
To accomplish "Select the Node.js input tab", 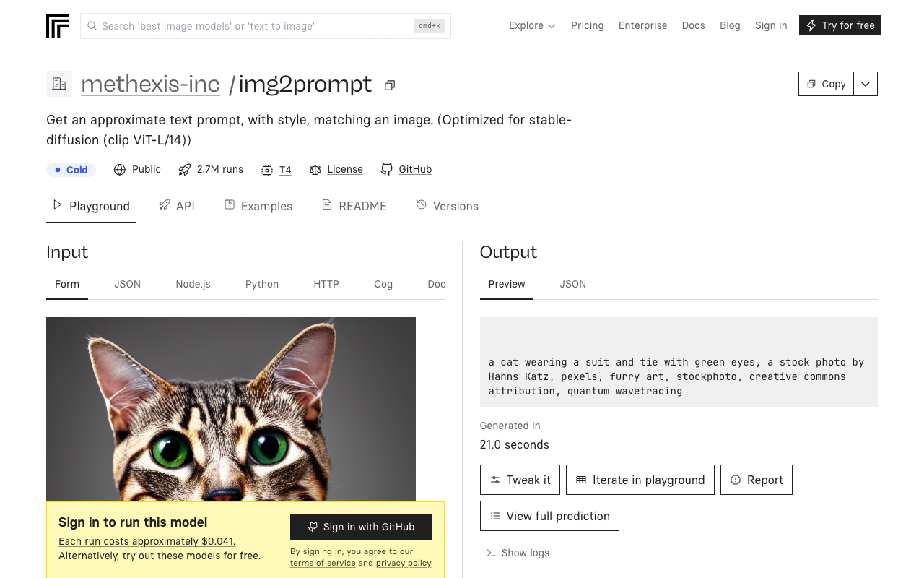I will pos(193,284).
